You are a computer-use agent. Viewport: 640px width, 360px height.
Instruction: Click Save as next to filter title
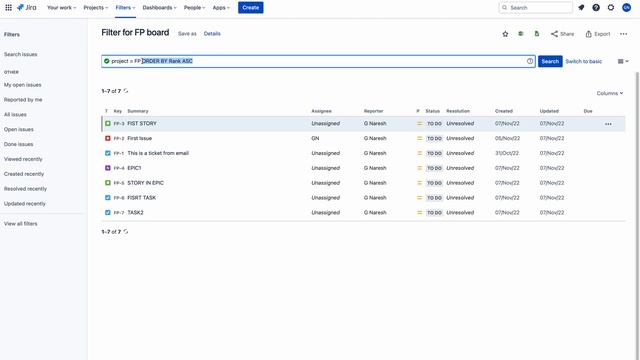point(187,34)
